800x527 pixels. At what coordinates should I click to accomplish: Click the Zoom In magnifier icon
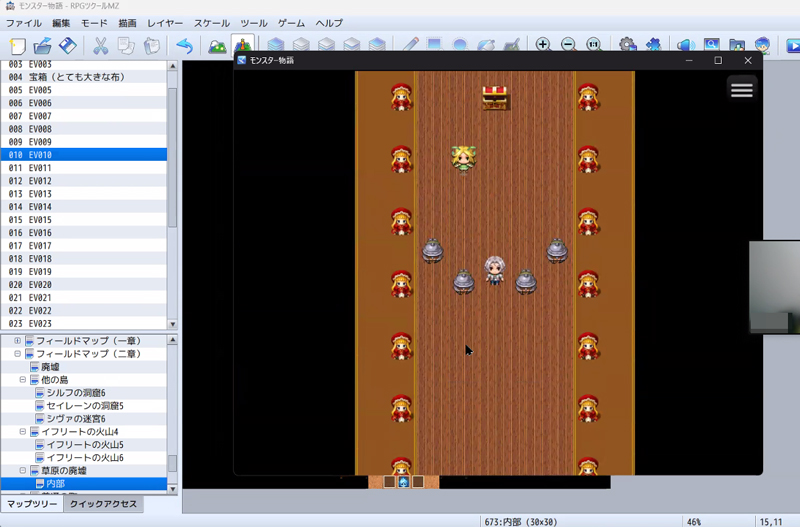tap(543, 45)
